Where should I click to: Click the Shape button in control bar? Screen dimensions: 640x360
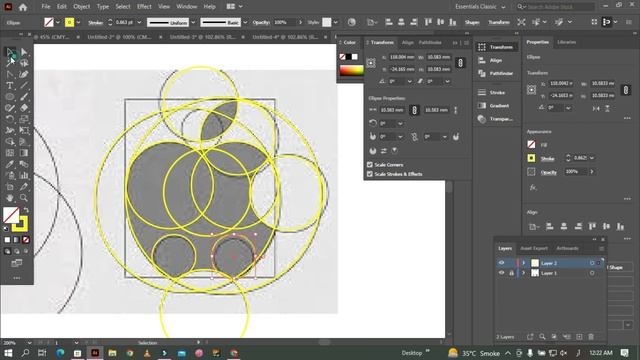tap(472, 22)
